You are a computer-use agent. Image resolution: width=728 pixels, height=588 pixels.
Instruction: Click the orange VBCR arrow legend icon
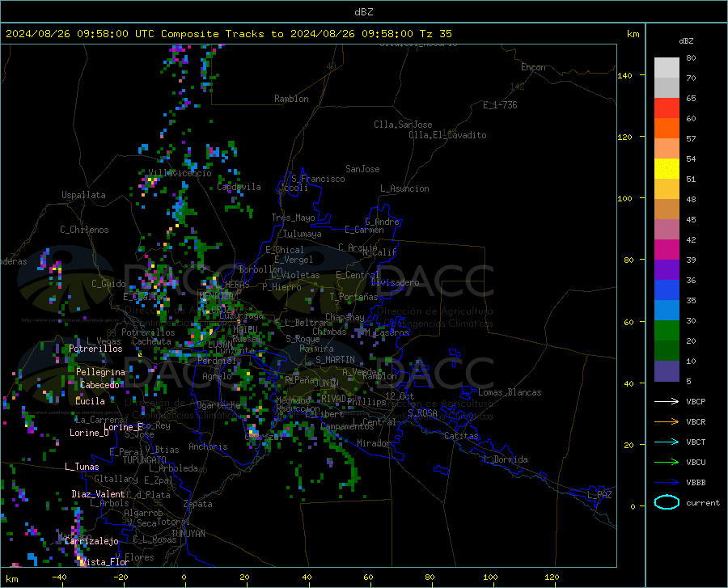click(x=667, y=421)
